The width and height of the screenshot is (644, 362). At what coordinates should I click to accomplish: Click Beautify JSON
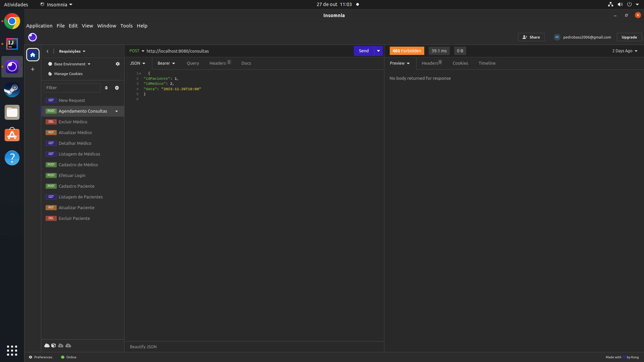[143, 347]
